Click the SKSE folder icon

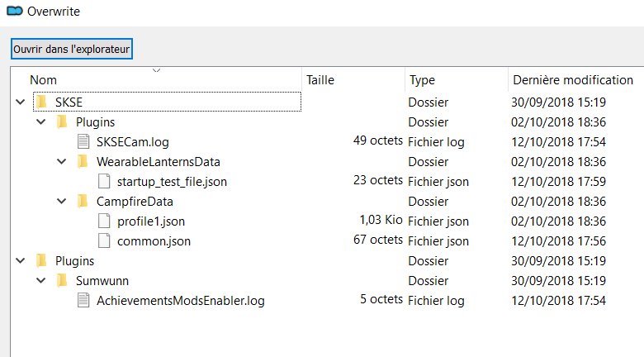pyautogui.click(x=41, y=102)
